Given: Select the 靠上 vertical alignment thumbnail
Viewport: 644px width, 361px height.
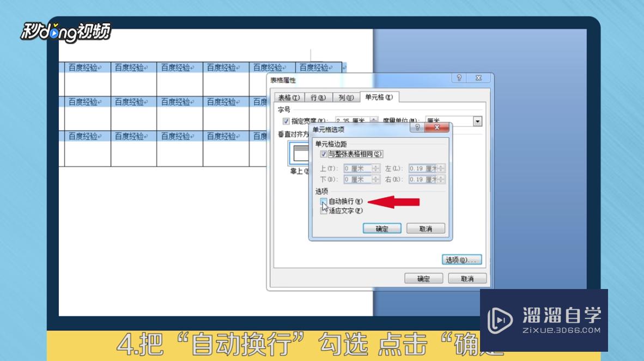Looking at the screenshot, I should 299,153.
